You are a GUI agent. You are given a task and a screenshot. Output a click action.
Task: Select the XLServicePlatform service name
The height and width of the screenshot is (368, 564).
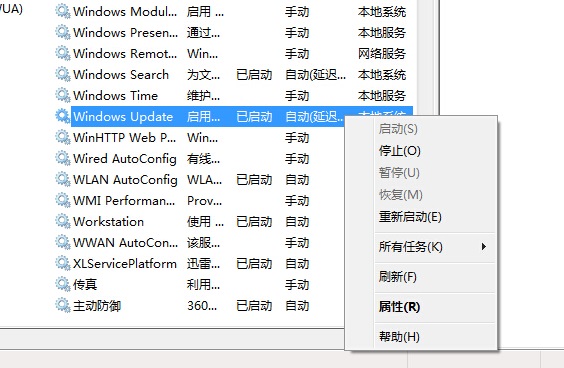tap(125, 263)
